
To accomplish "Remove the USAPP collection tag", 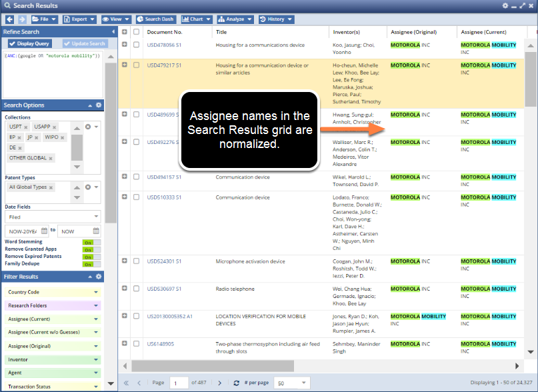I will 54,127.
